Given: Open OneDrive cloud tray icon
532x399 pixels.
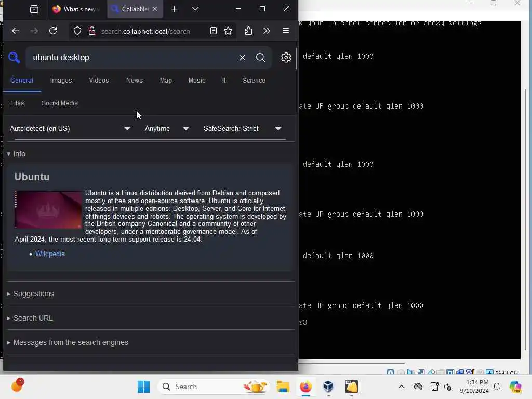Looking at the screenshot, I should [418, 387].
